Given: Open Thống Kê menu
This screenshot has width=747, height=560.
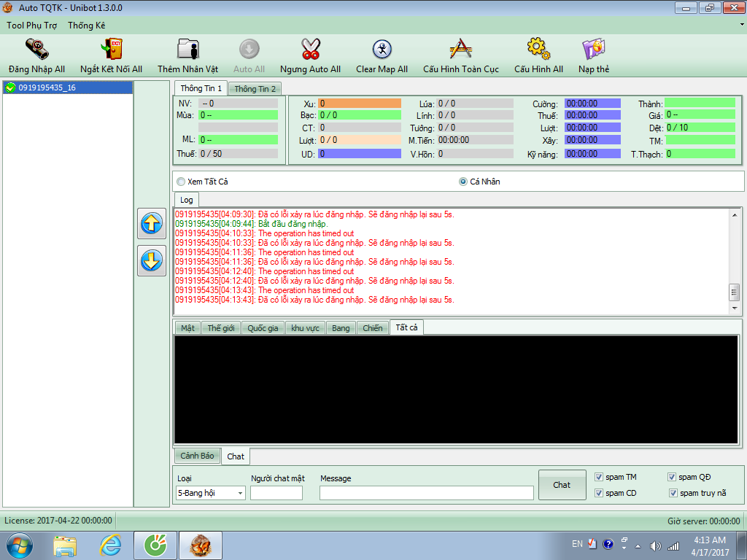Looking at the screenshot, I should click(x=86, y=26).
